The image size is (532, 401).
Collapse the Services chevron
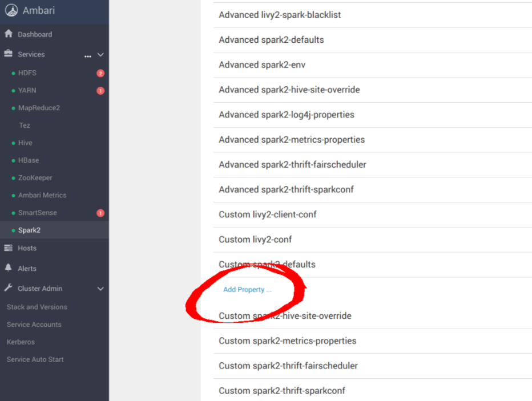(100, 55)
